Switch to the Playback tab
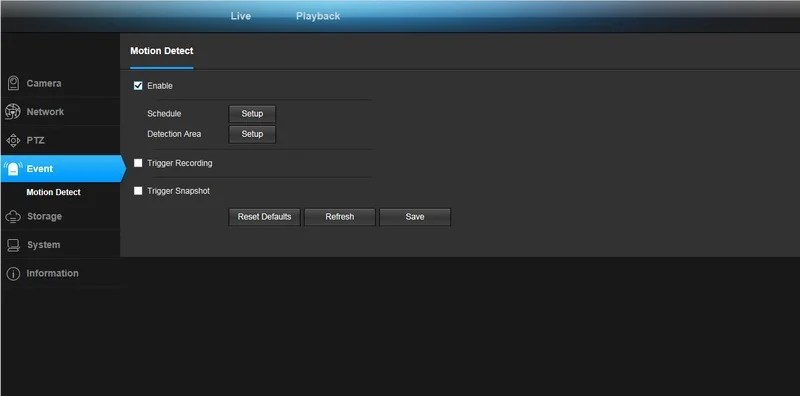 pyautogui.click(x=318, y=16)
